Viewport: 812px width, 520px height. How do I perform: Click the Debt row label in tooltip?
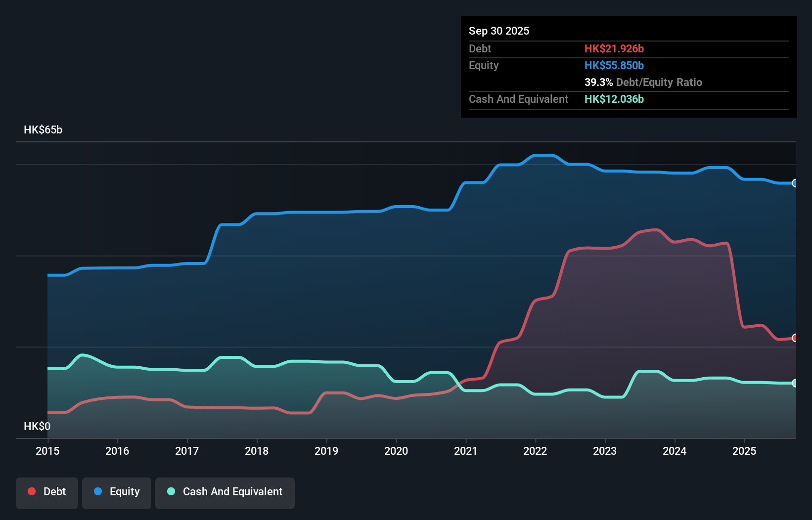(x=480, y=48)
